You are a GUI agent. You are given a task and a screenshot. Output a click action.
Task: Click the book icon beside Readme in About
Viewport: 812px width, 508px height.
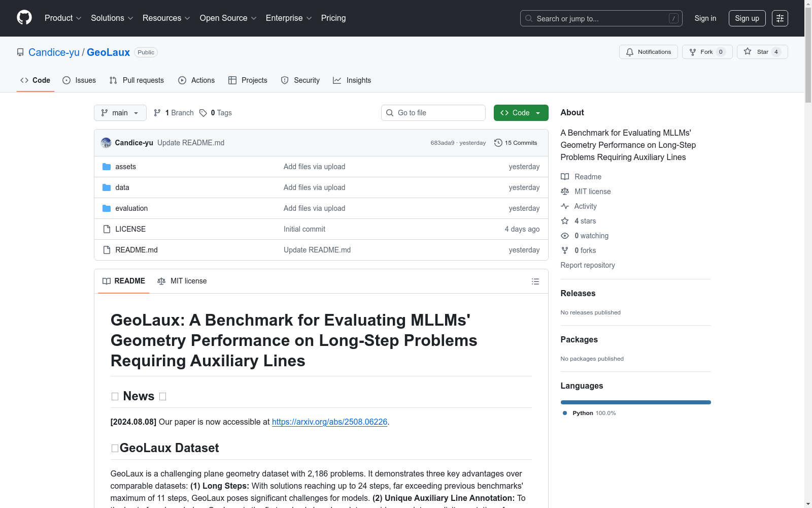[x=565, y=177]
